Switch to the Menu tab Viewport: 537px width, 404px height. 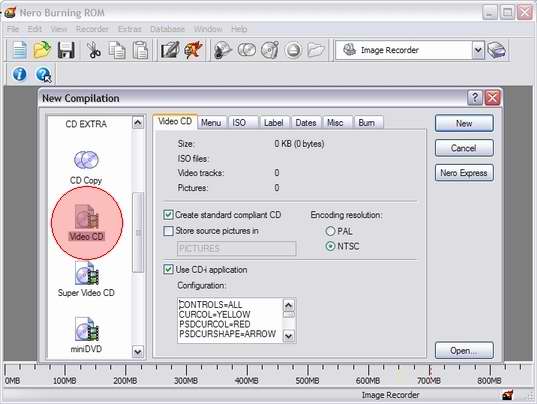click(x=211, y=123)
